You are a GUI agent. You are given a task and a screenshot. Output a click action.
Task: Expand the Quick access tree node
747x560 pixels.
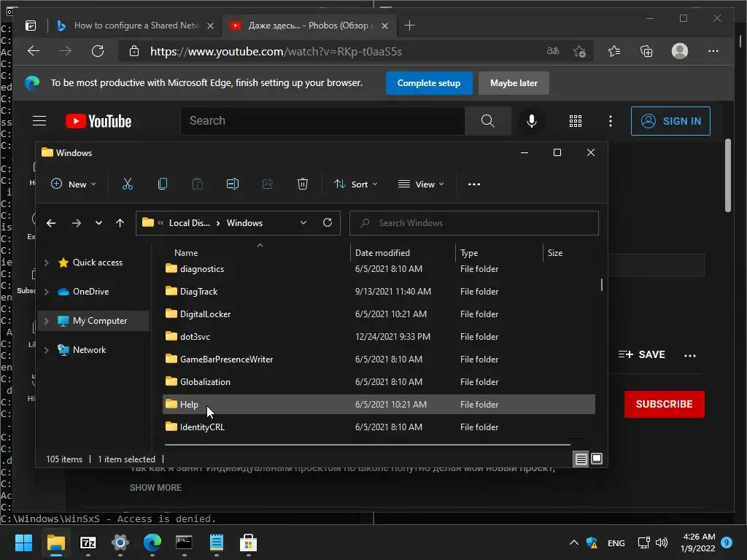click(46, 262)
